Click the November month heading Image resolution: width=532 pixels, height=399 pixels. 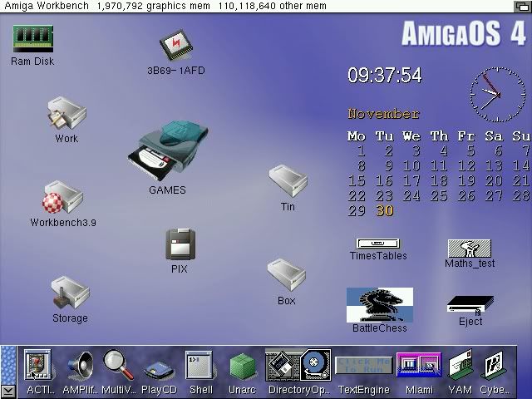pos(384,114)
